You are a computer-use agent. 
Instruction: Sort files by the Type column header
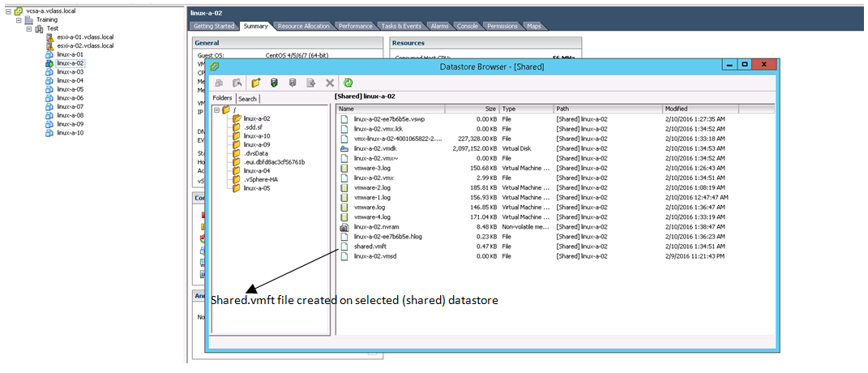[526, 109]
